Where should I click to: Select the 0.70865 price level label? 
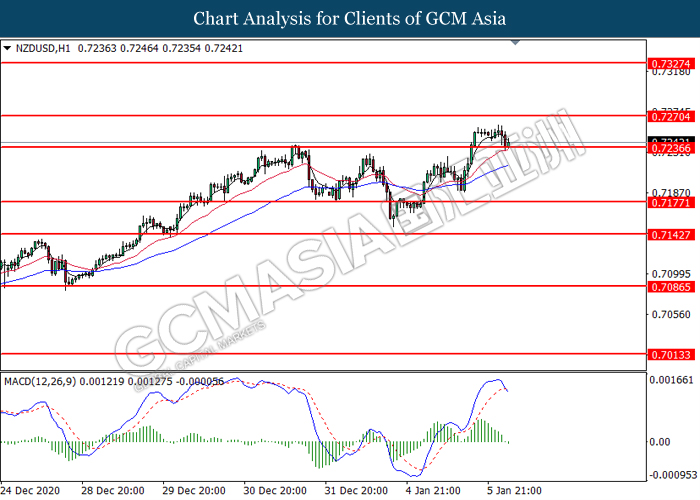tap(671, 287)
